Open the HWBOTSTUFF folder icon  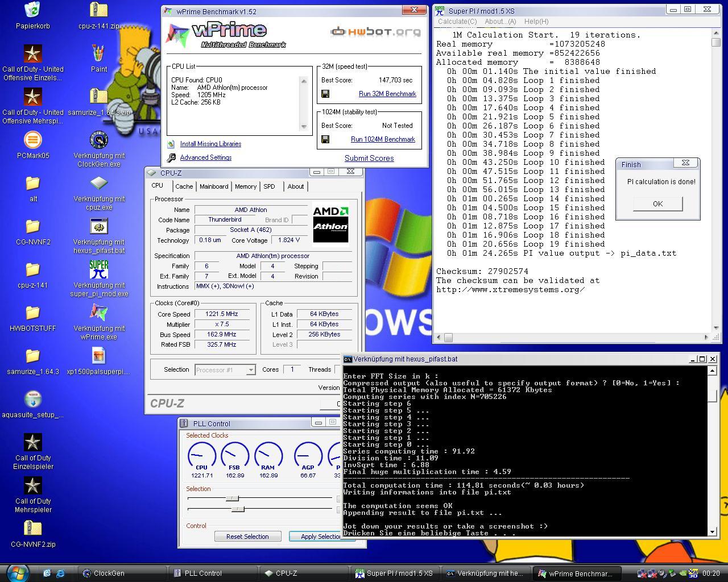pos(32,313)
